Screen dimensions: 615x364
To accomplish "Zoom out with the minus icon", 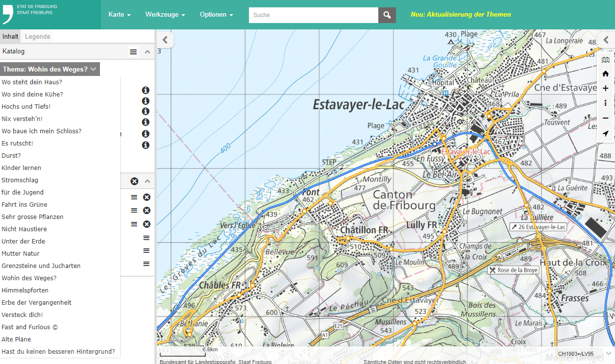I will tap(606, 118).
